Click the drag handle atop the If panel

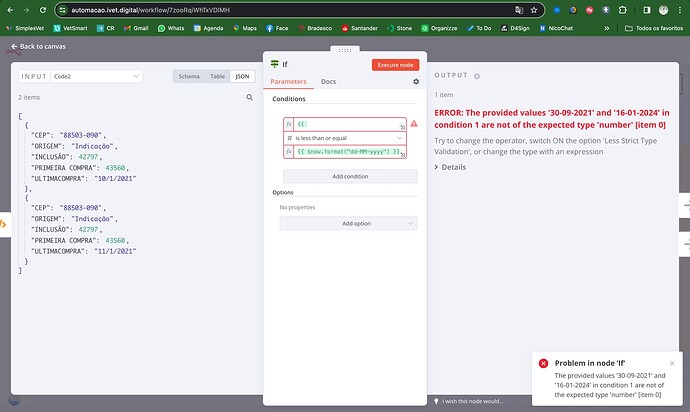[x=345, y=50]
